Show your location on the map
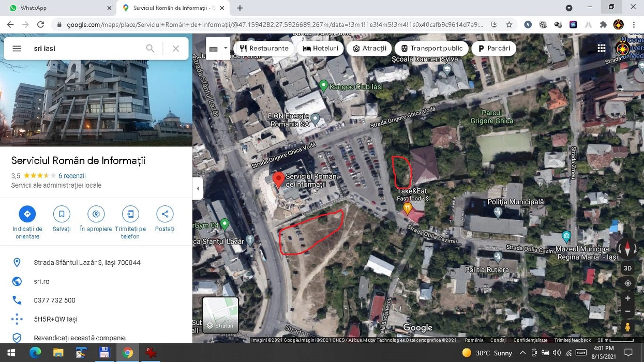The width and height of the screenshot is (644, 362). point(627,283)
